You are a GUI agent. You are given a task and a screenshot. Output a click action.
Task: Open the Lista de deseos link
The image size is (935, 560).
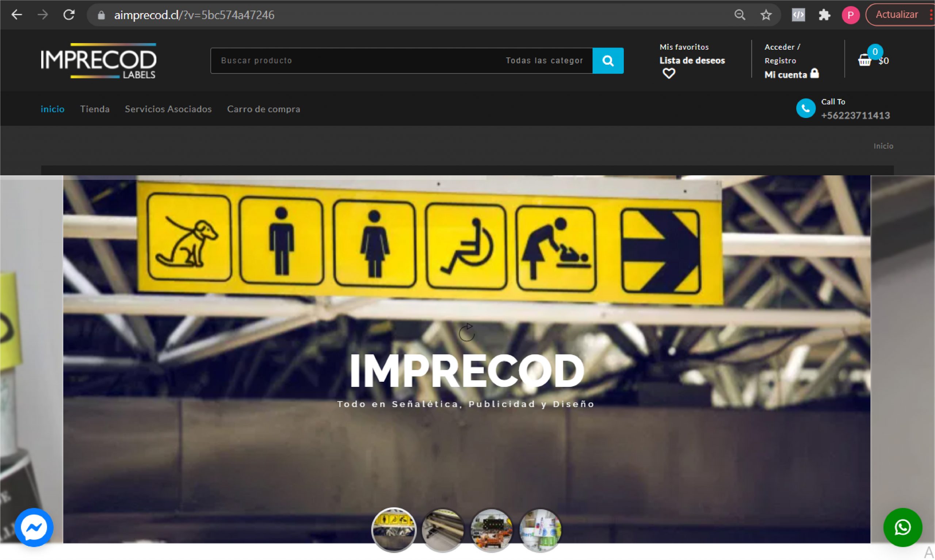tap(692, 60)
